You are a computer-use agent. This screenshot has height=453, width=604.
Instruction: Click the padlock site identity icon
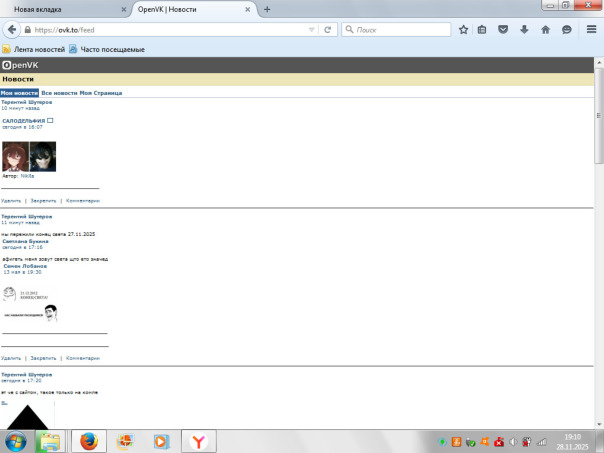tap(27, 30)
